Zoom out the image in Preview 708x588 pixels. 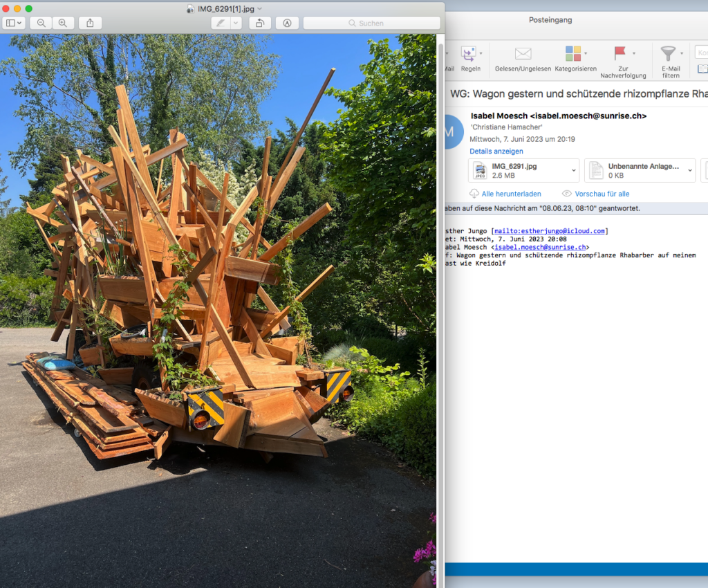click(41, 23)
